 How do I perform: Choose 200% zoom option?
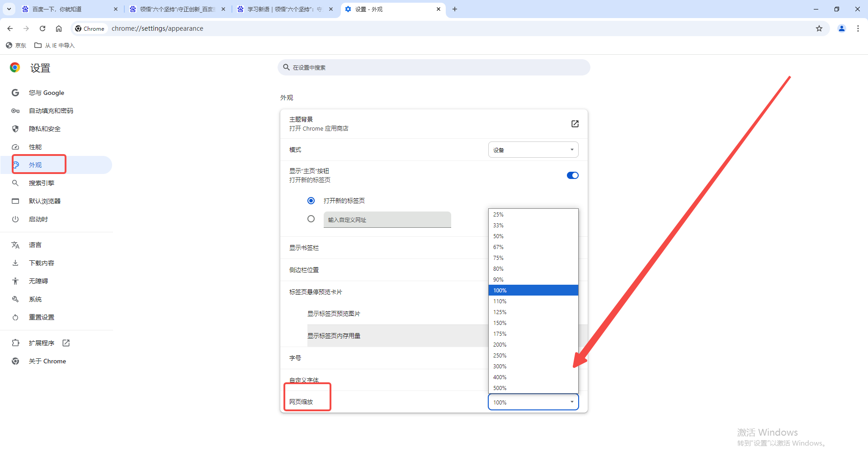point(533,345)
